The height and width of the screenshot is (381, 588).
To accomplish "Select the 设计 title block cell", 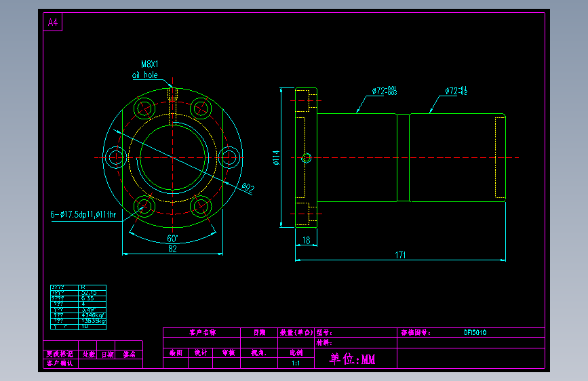I will pos(201,353).
